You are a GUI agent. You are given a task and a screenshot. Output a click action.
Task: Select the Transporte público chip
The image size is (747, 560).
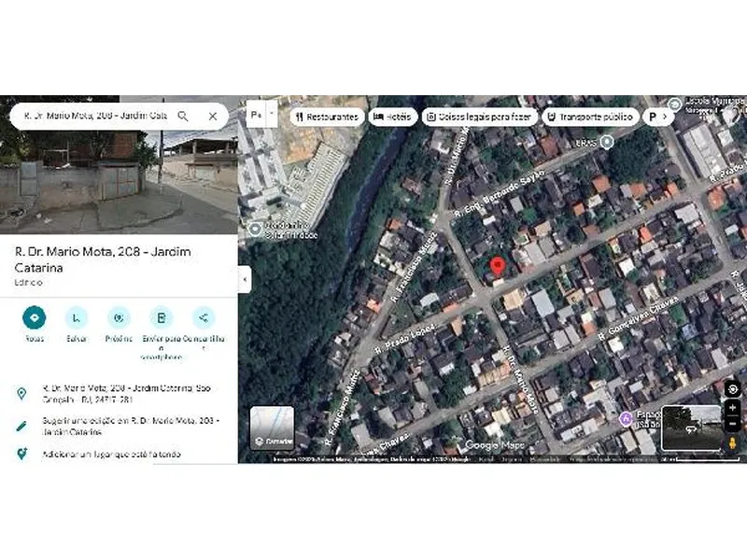point(590,117)
